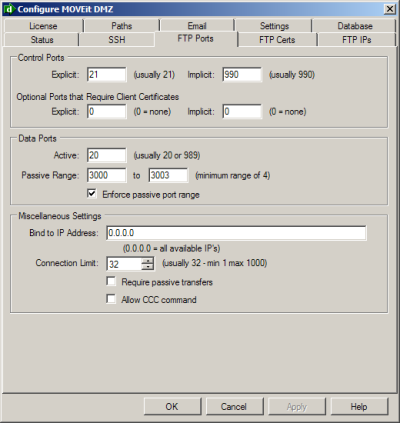
Task: Switch to the Settings tab
Action: 274,26
